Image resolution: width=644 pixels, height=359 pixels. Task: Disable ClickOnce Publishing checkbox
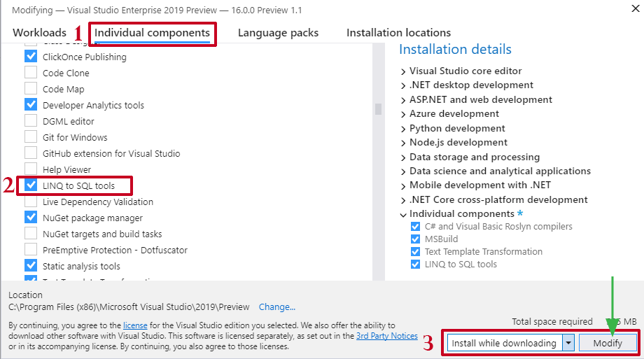31,57
